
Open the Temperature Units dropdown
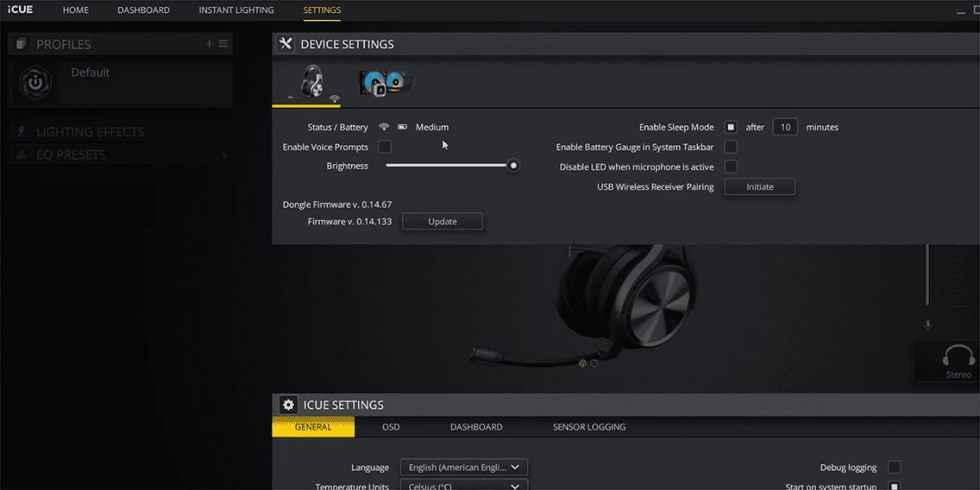[464, 485]
